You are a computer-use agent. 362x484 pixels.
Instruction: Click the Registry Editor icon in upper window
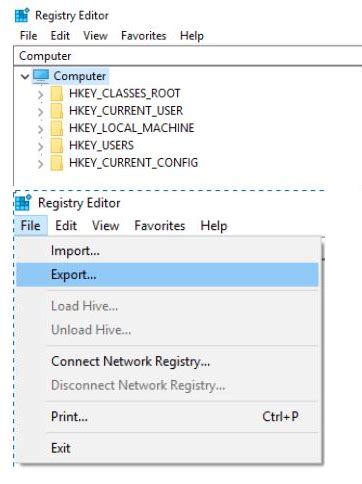point(22,15)
